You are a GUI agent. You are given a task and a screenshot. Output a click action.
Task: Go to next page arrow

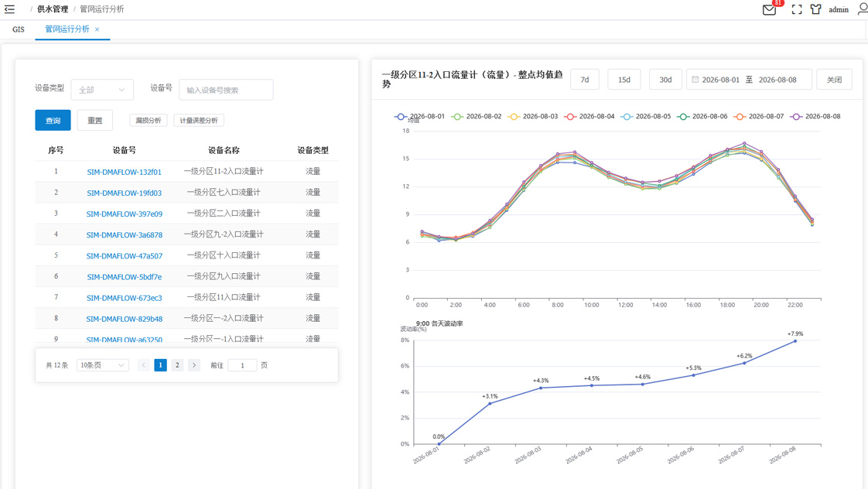coord(193,365)
